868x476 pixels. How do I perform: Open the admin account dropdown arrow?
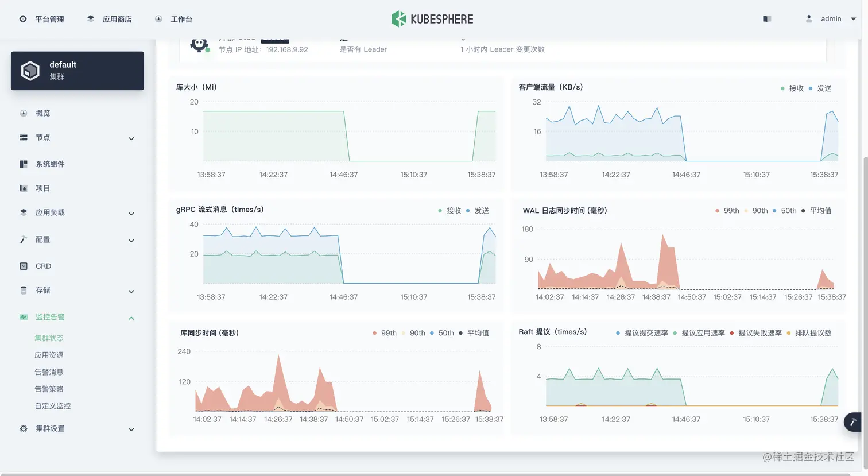853,19
